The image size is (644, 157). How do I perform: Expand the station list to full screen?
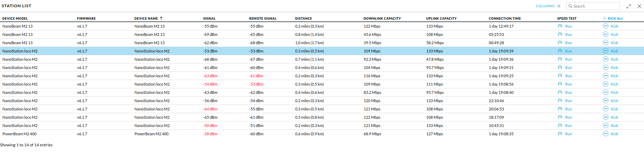(628, 6)
